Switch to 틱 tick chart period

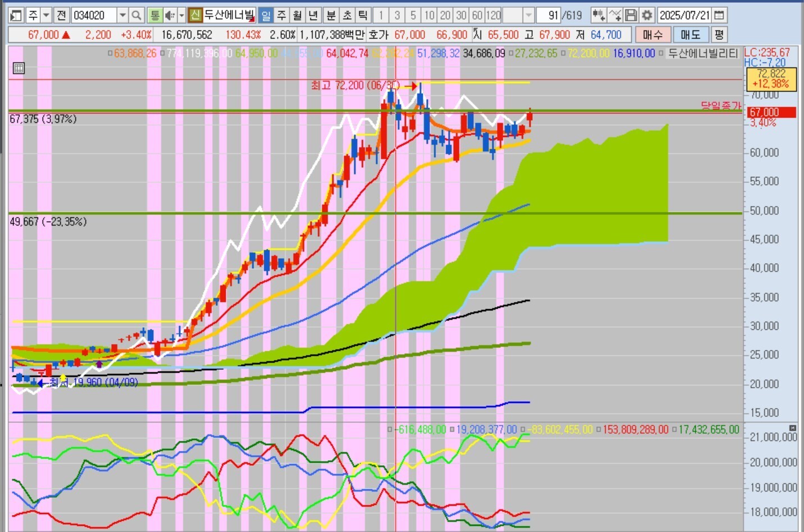(x=363, y=15)
